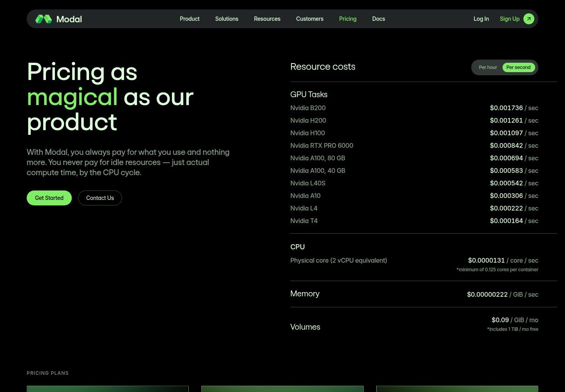Click the $0.000583 / sec price
This screenshot has width=565, height=392.
pyautogui.click(x=514, y=171)
